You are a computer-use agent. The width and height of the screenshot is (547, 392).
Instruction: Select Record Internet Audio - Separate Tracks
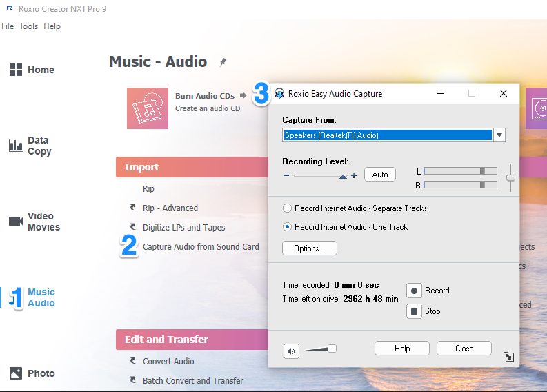click(355, 208)
